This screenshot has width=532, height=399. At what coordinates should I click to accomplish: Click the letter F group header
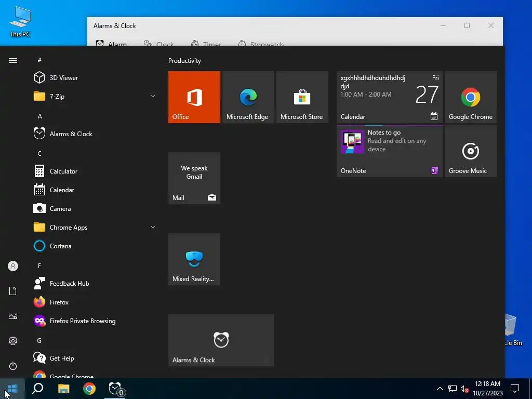click(x=39, y=265)
